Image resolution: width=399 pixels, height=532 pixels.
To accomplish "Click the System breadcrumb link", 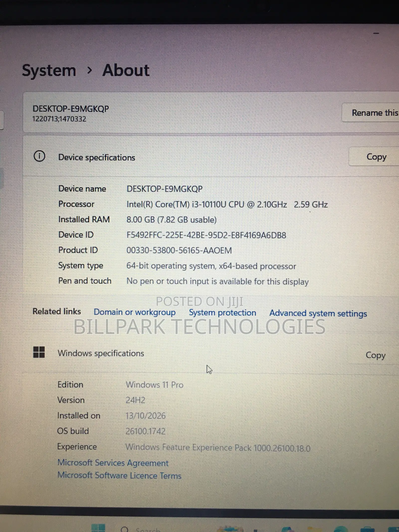I will point(49,71).
